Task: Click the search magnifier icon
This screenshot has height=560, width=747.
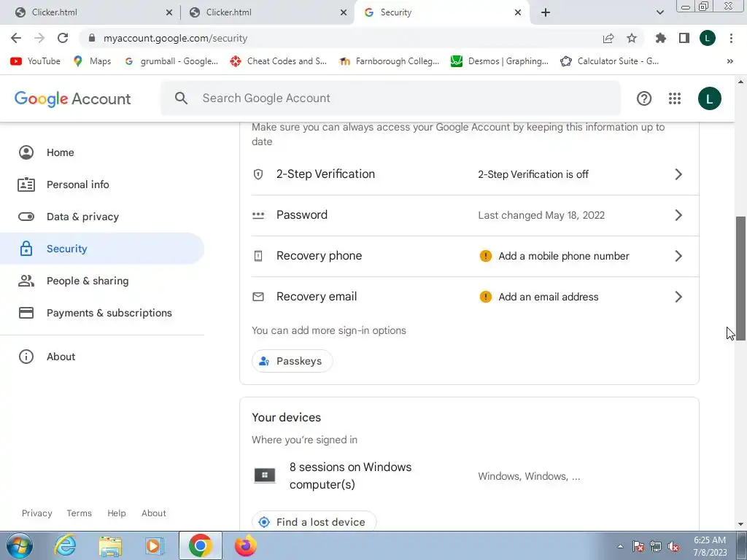Action: 181,98
